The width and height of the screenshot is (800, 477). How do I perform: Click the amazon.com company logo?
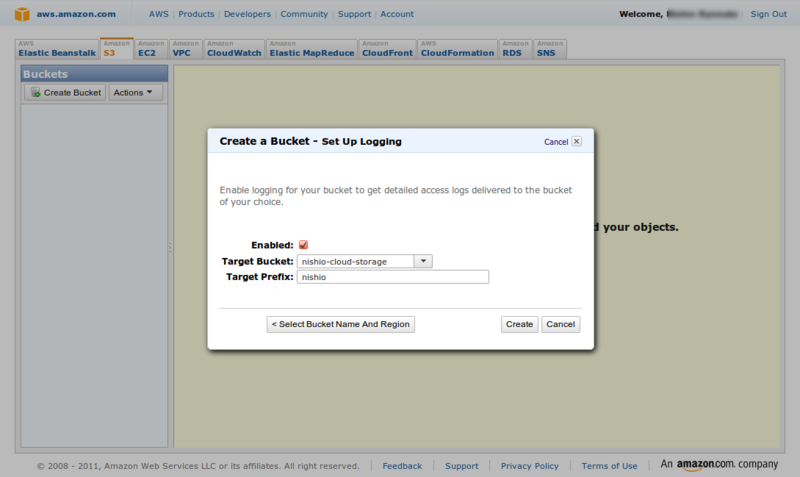pos(719,464)
